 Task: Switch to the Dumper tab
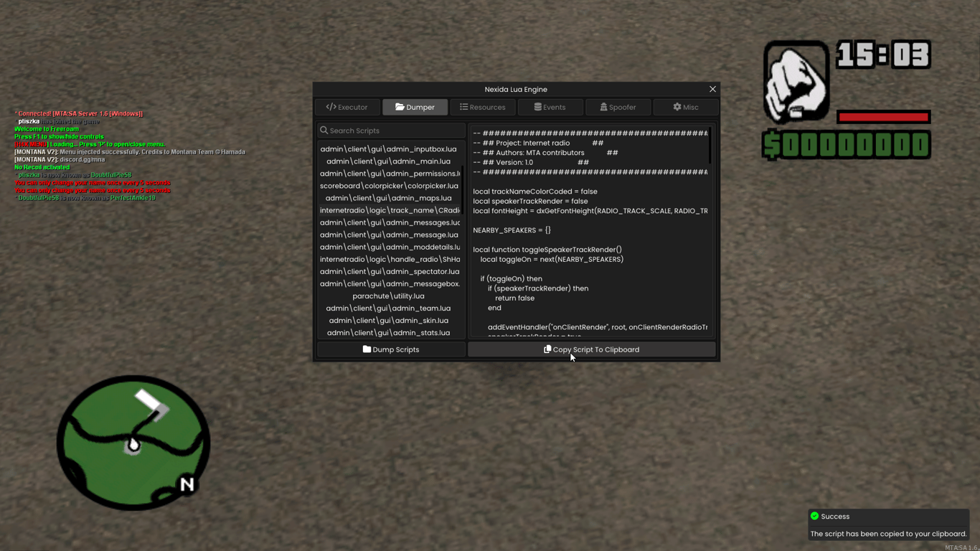click(x=415, y=107)
